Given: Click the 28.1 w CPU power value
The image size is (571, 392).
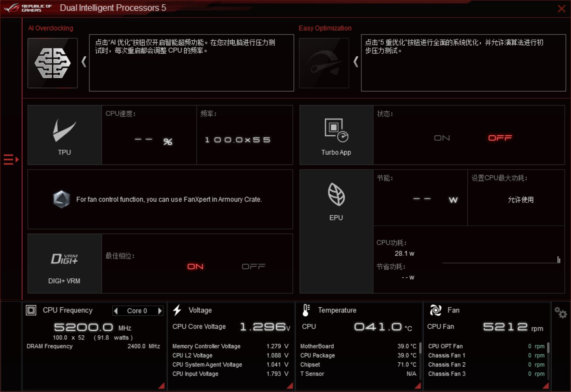Looking at the screenshot, I should tap(404, 253).
